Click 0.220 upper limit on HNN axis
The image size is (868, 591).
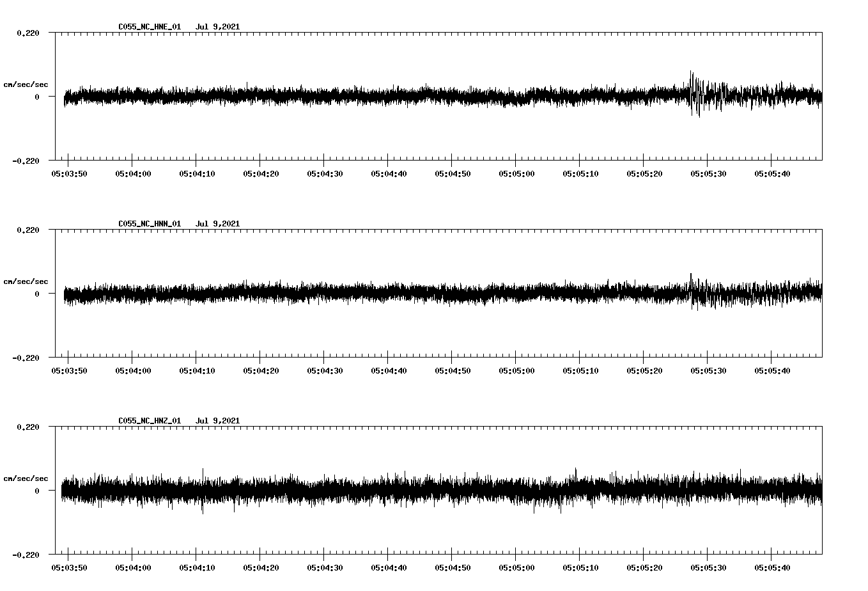click(x=27, y=230)
